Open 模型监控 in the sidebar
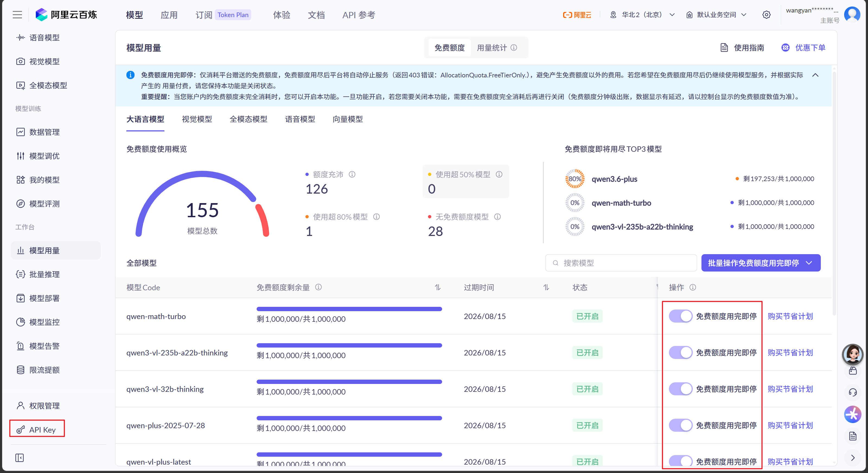The height and width of the screenshot is (473, 868). pyautogui.click(x=56, y=322)
